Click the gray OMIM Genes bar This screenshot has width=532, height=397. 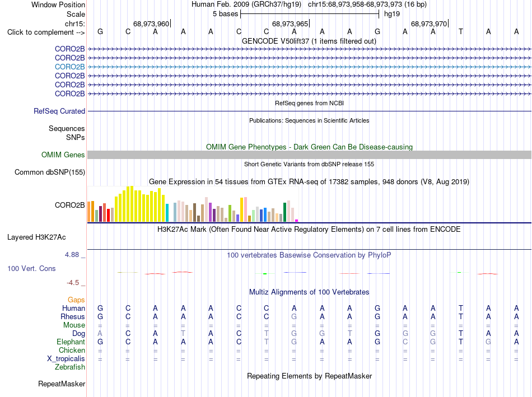tap(309, 155)
